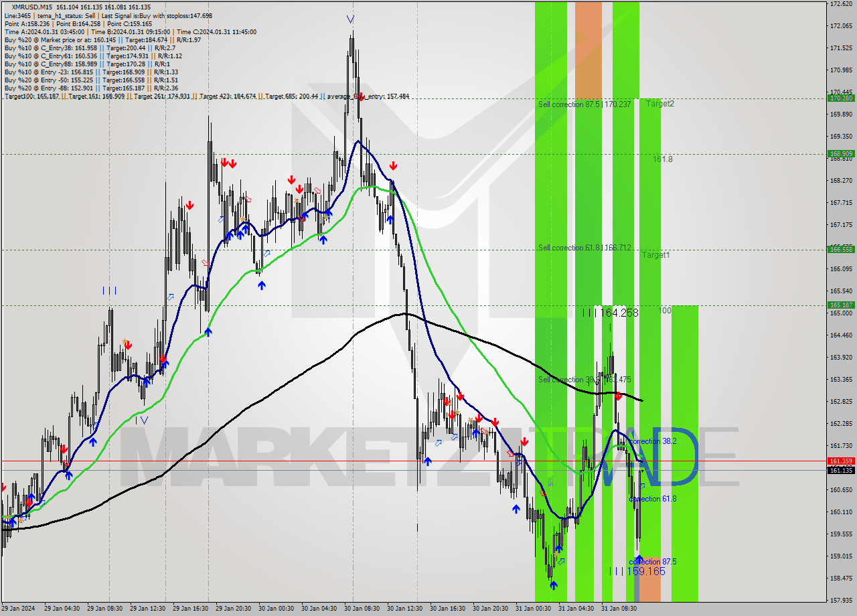Click the 159.165 low price label

tap(637, 571)
